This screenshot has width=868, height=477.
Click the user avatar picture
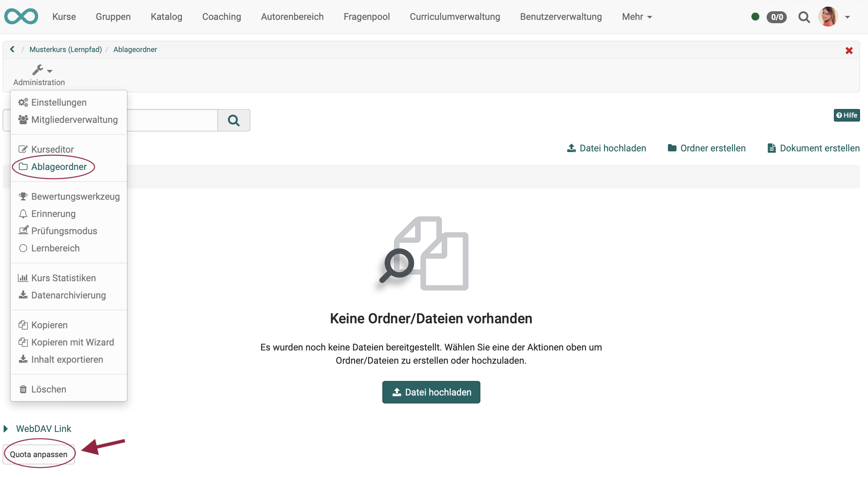click(828, 17)
